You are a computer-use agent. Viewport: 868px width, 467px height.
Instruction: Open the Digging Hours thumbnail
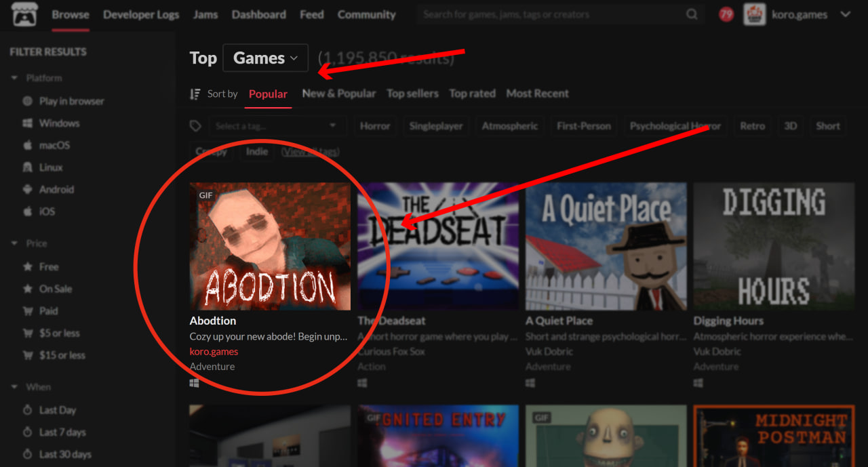[774, 246]
